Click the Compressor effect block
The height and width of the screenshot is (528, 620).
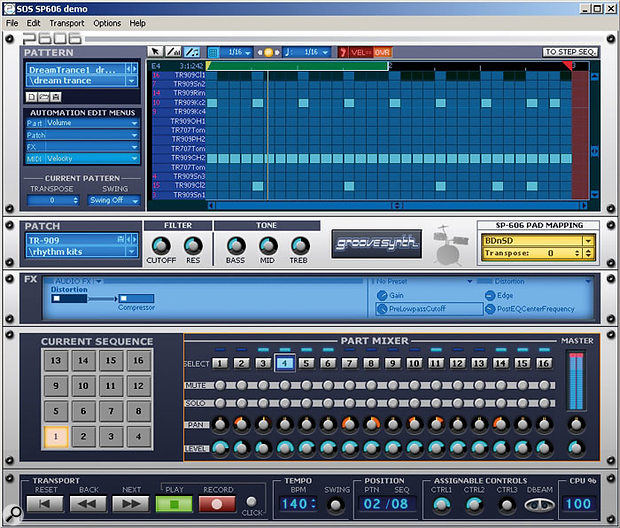point(136,299)
